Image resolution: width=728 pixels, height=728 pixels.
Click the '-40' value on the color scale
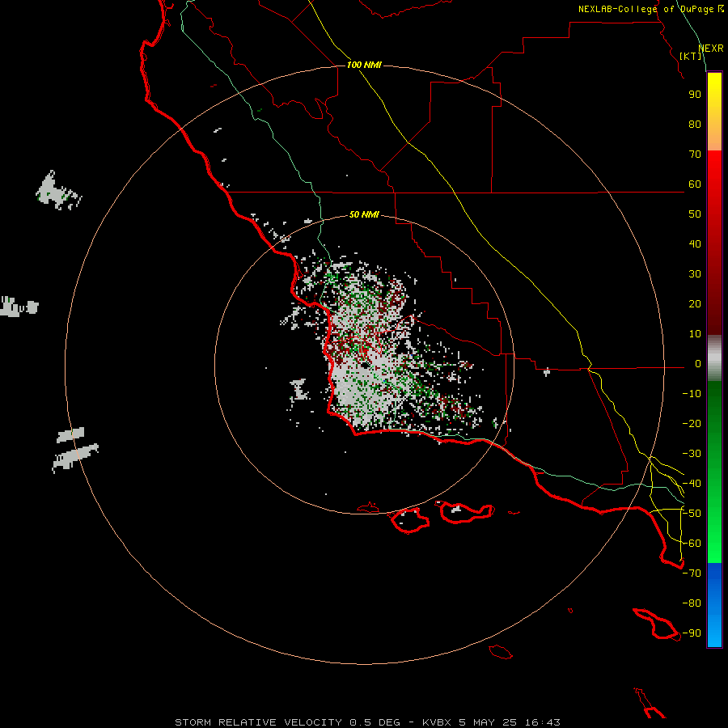coord(692,484)
